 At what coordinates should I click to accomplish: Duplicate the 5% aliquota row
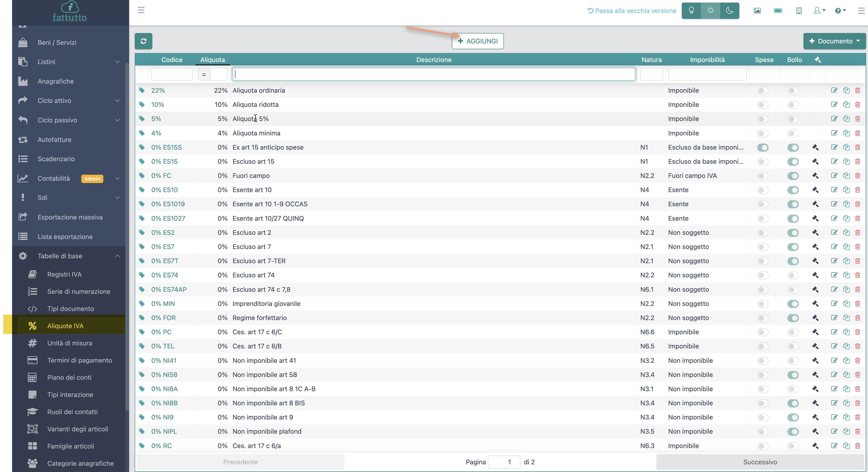(x=846, y=119)
